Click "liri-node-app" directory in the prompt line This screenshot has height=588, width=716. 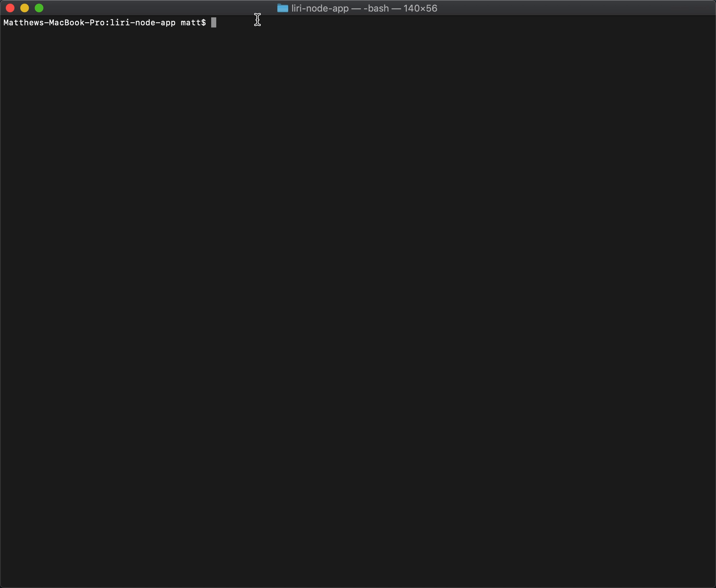(x=143, y=23)
